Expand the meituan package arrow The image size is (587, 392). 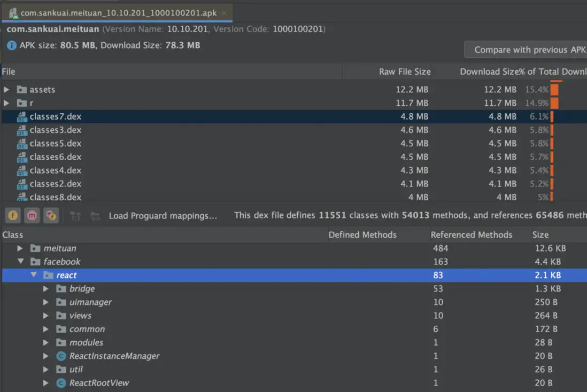pos(20,248)
